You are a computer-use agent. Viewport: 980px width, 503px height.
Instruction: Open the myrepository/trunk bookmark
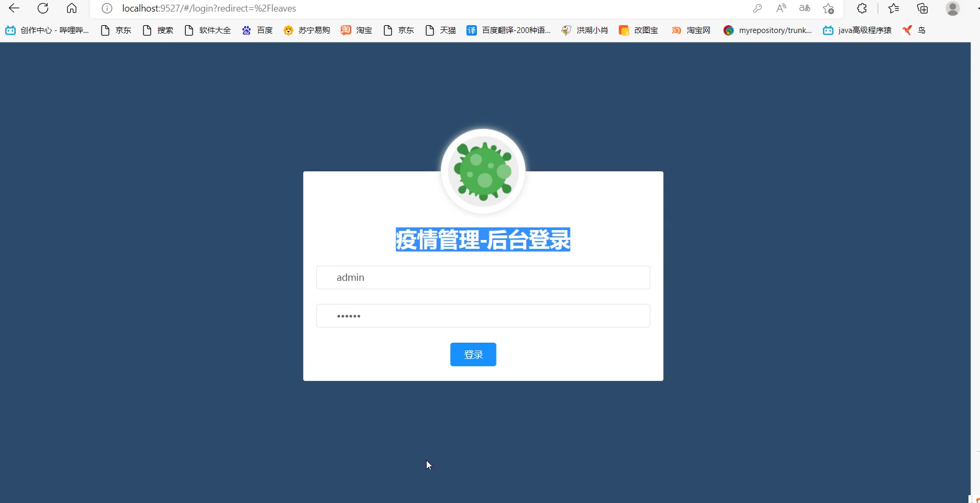point(768,30)
